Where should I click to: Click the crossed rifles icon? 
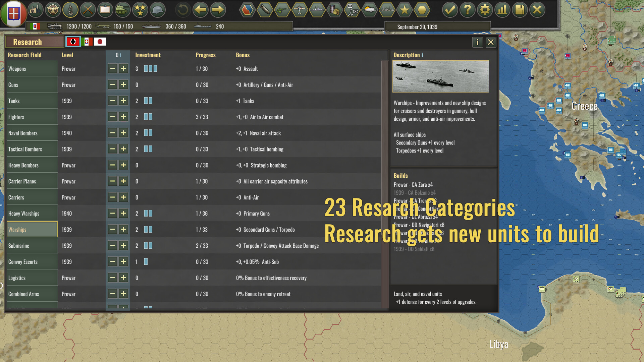(88, 10)
